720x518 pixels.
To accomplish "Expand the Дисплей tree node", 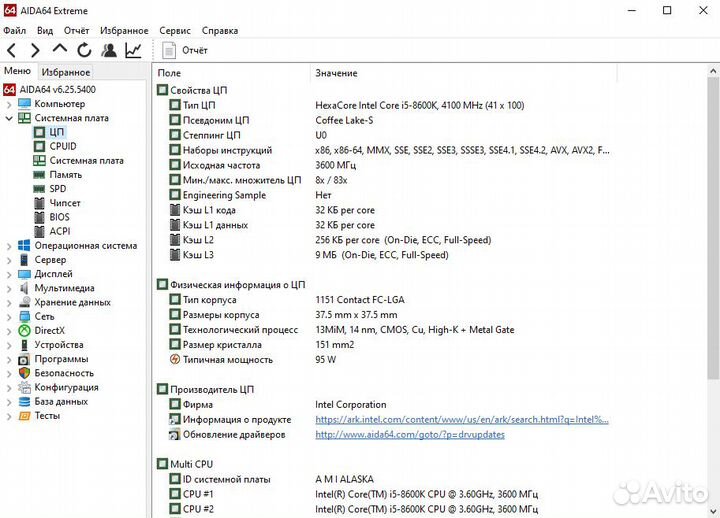I will click(9, 275).
